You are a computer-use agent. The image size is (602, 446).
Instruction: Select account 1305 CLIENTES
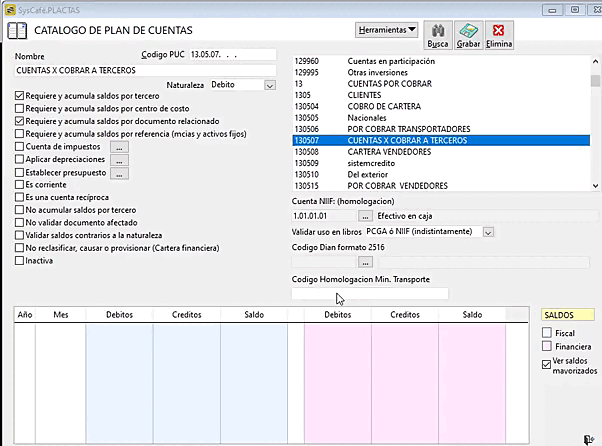(441, 95)
